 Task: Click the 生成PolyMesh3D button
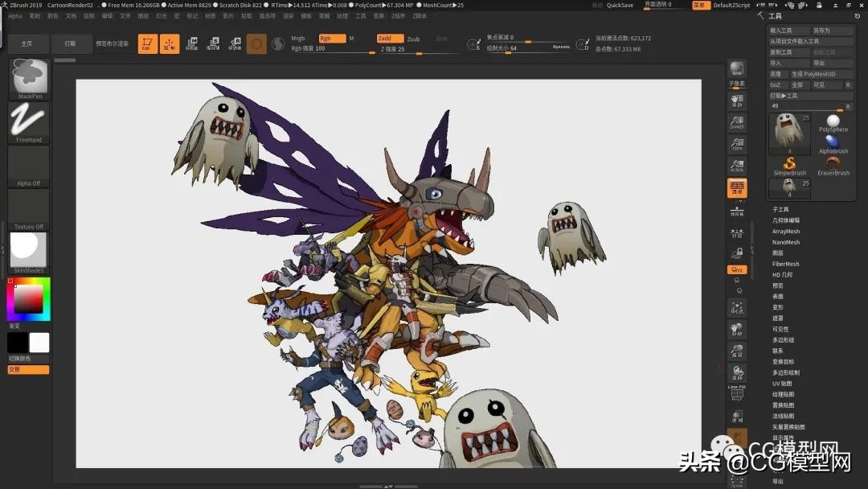815,73
